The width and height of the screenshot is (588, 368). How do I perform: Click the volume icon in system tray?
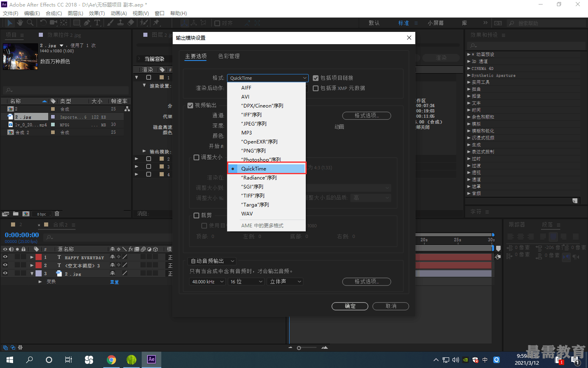click(x=456, y=360)
